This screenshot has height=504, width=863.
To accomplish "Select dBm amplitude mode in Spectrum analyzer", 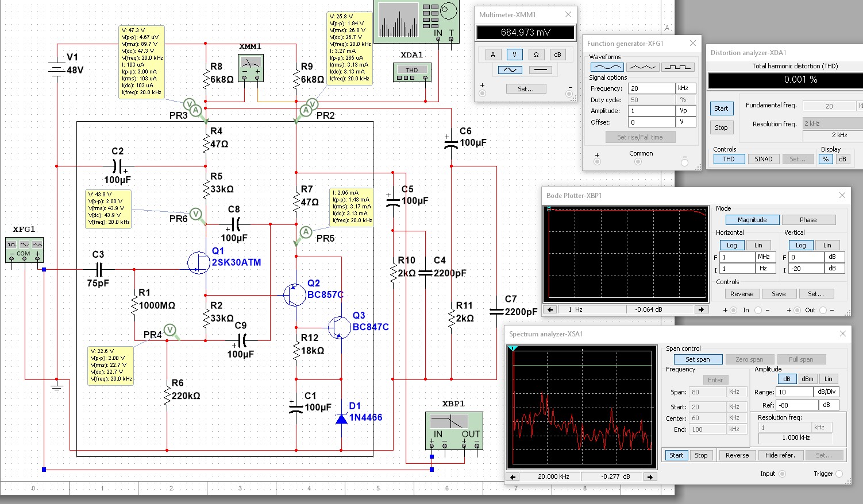I will [807, 379].
